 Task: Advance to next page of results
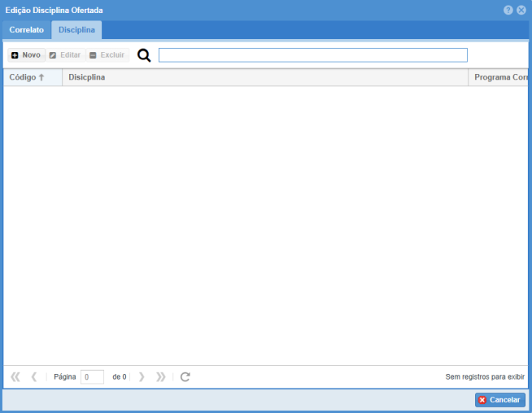(x=142, y=376)
